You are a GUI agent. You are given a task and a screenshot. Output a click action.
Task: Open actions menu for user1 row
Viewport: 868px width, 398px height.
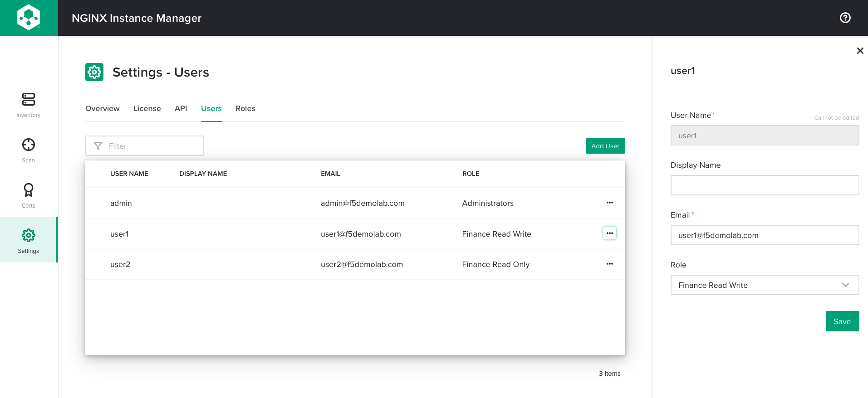coord(609,233)
